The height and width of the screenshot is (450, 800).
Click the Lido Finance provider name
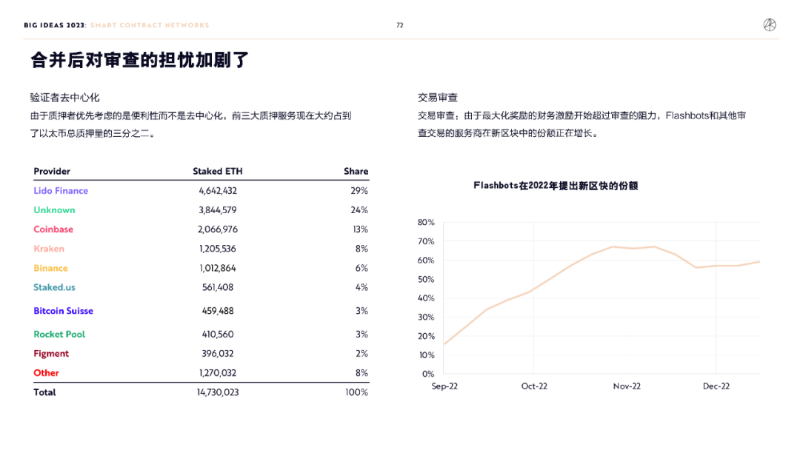coord(61,190)
